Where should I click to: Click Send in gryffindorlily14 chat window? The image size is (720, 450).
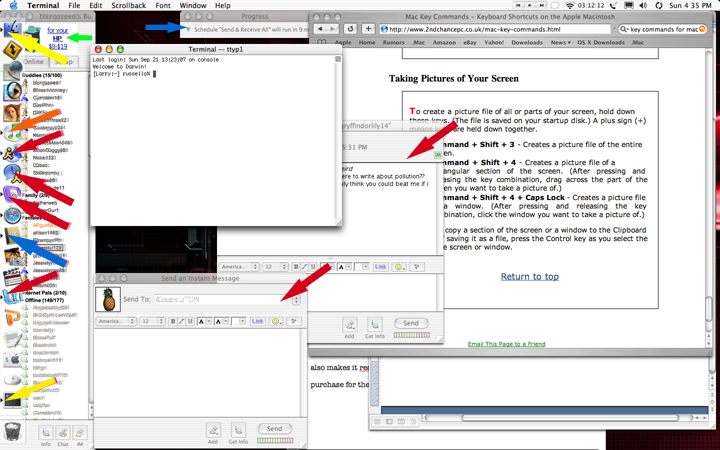[411, 323]
